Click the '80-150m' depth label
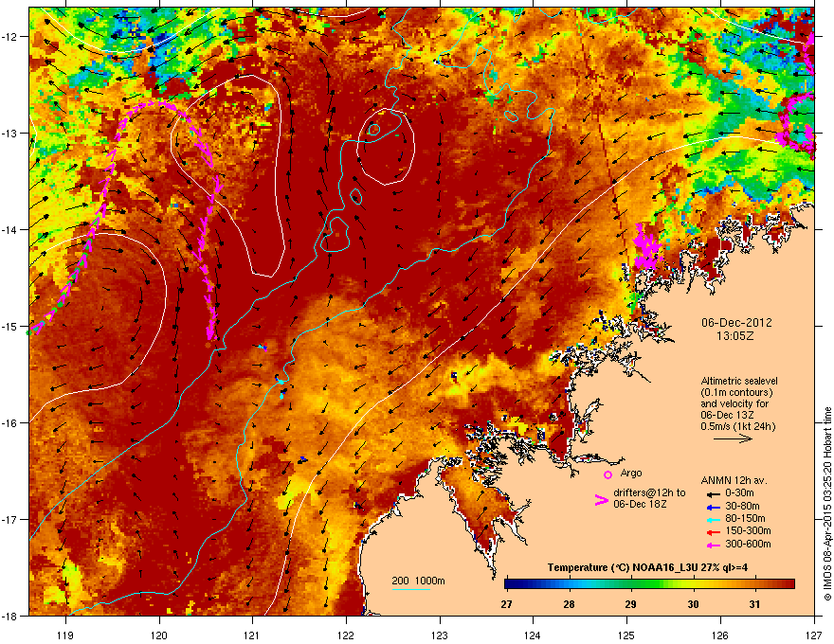The width and height of the screenshot is (834, 644). click(x=745, y=518)
